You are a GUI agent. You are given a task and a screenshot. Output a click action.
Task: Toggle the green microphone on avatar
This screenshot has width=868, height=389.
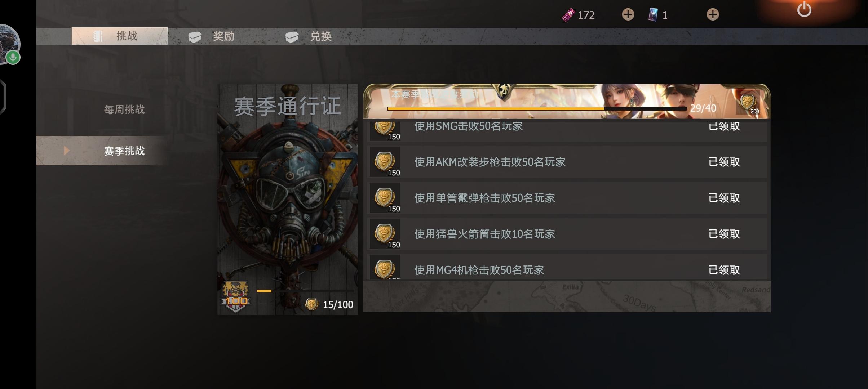coord(13,57)
